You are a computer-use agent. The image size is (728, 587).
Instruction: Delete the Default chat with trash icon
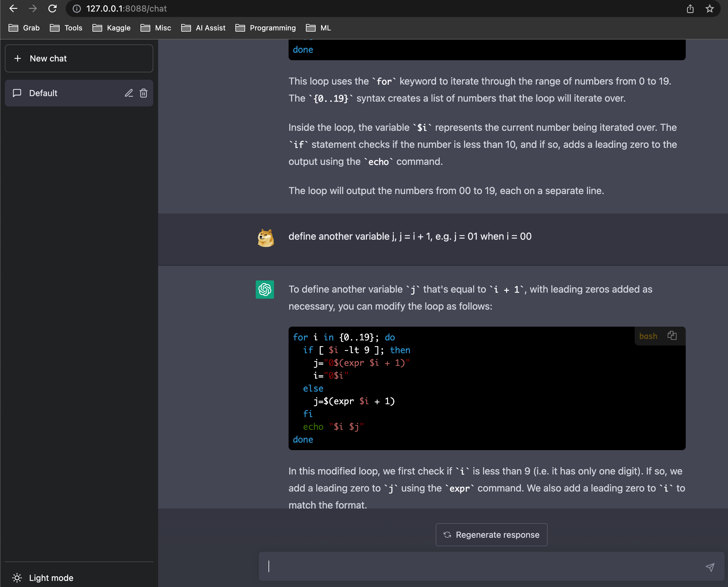click(x=143, y=93)
